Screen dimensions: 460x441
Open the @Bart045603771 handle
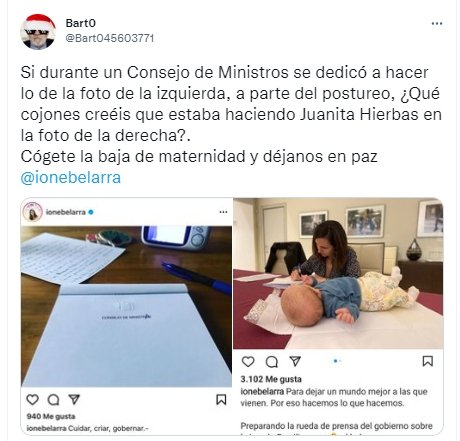(110, 38)
